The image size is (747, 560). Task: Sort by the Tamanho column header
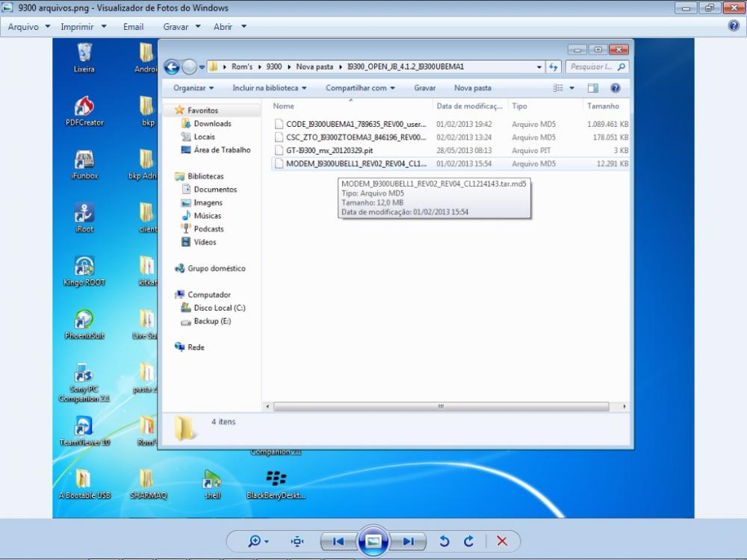point(606,106)
